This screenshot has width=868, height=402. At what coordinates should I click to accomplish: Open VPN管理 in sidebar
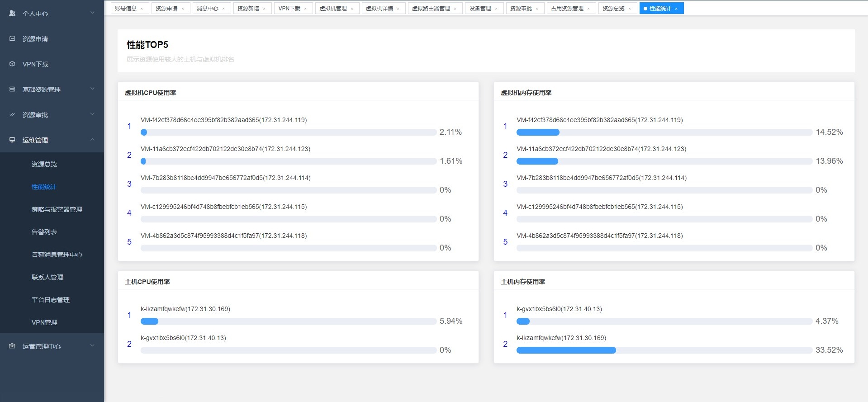pyautogui.click(x=44, y=322)
